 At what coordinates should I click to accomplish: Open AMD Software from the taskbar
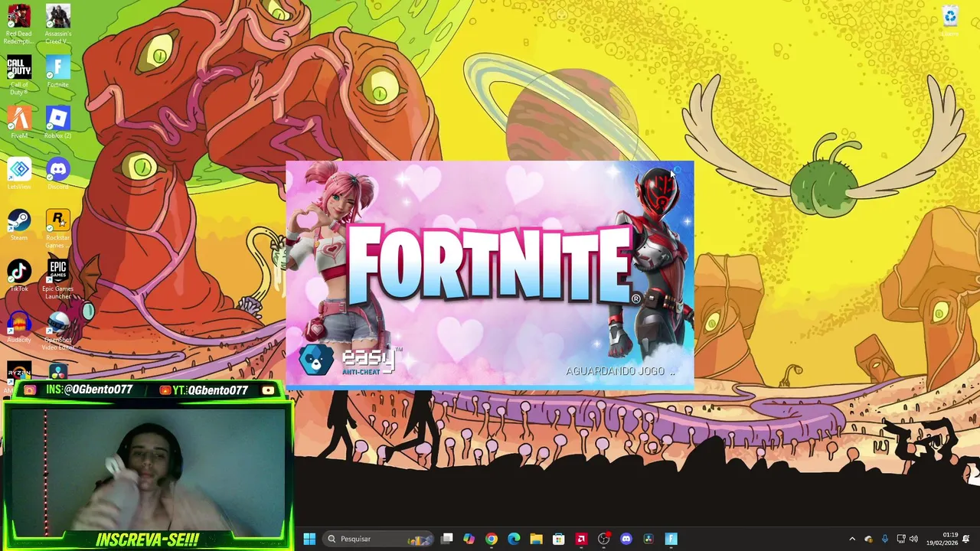581,539
